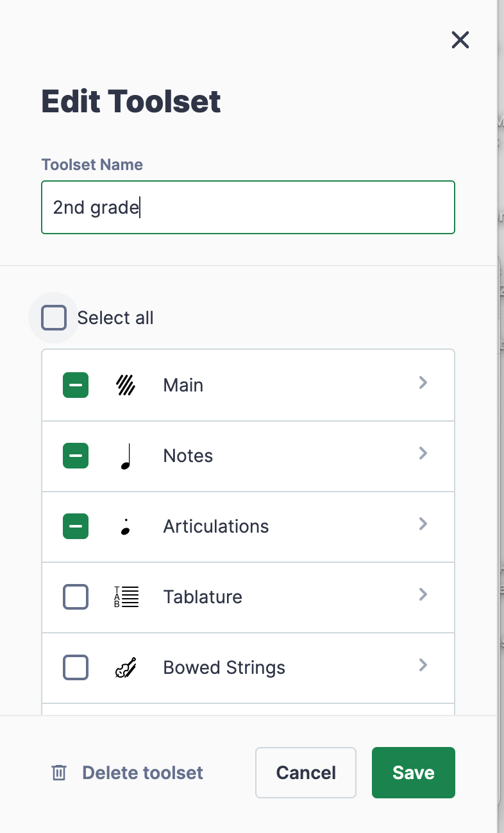Uncheck the Articulations category checkbox
Screen dimensions: 504x833
pos(76,526)
